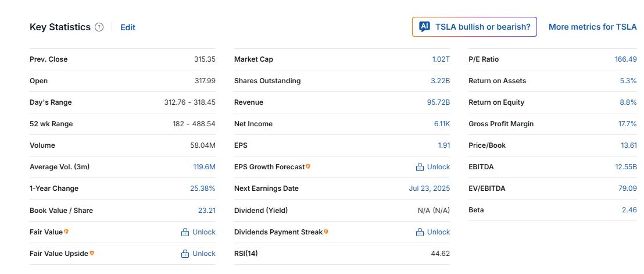Image resolution: width=644 pixels, height=274 pixels.
Task: Click the lock icon beside Fair Value Unlock
Action: coord(185,232)
